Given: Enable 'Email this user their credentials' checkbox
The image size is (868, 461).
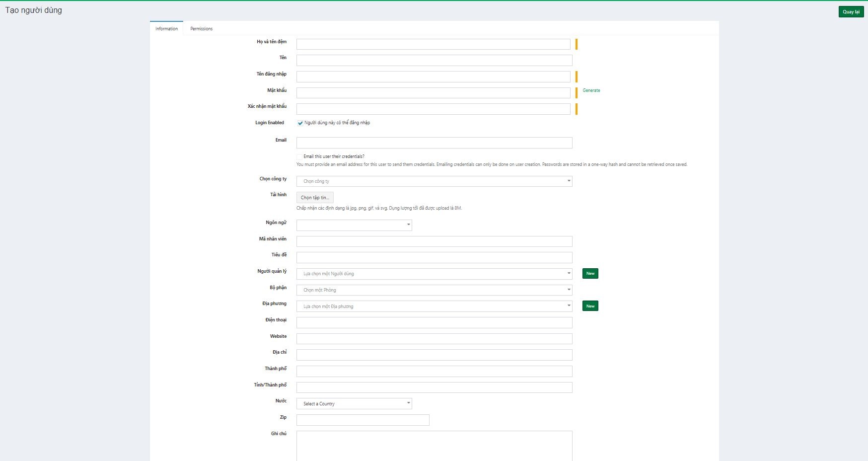Looking at the screenshot, I should (299, 156).
